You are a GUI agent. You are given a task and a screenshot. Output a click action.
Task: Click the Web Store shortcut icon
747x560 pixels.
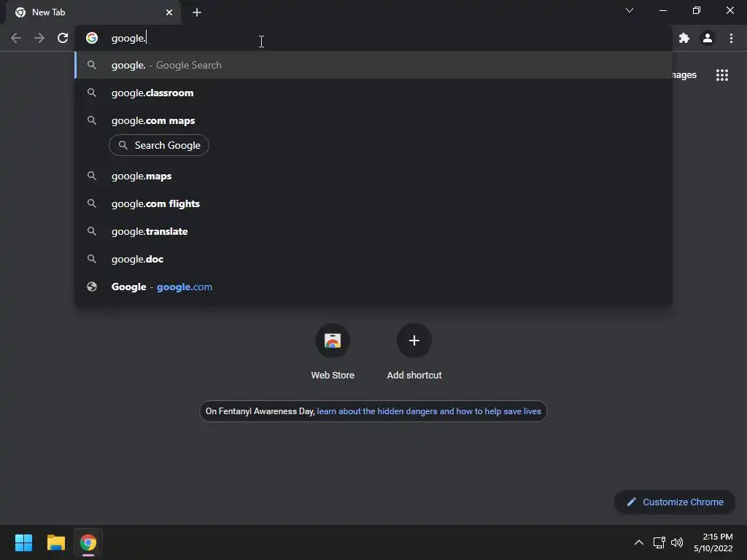coord(333,341)
